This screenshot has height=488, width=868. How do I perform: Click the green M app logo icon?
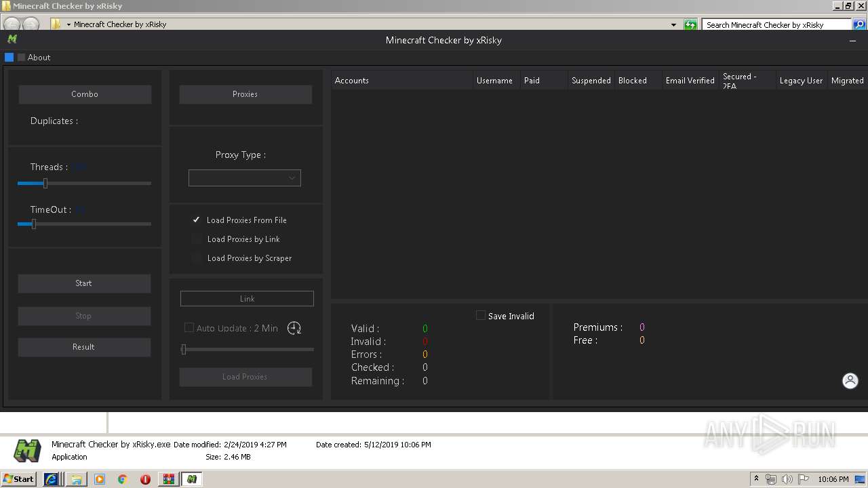[x=12, y=39]
